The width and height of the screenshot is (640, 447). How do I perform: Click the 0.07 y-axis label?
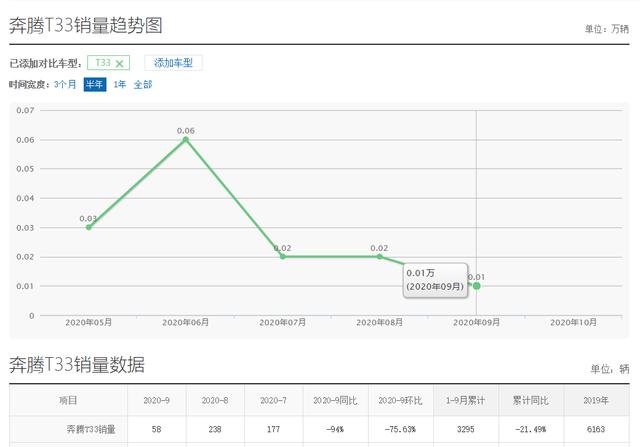pyautogui.click(x=25, y=110)
